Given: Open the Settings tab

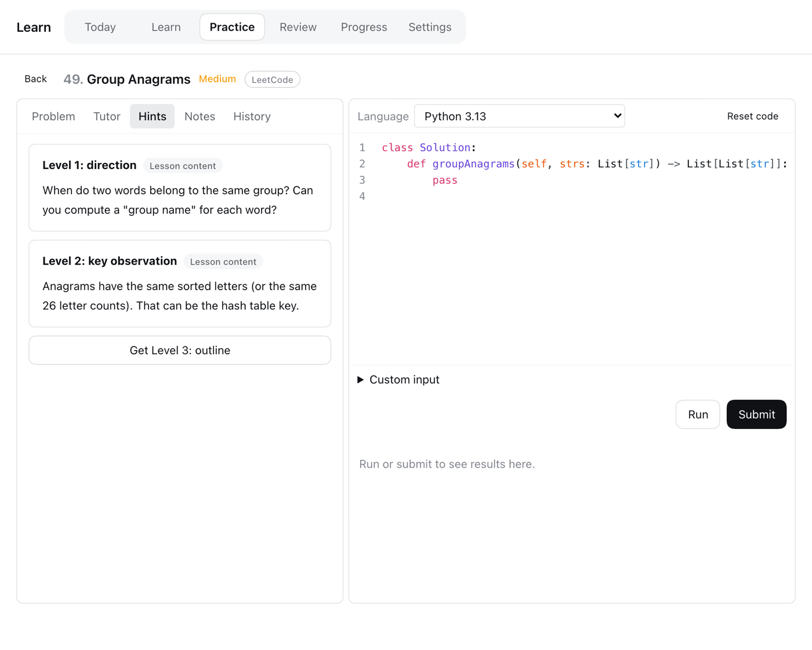Looking at the screenshot, I should tap(430, 27).
